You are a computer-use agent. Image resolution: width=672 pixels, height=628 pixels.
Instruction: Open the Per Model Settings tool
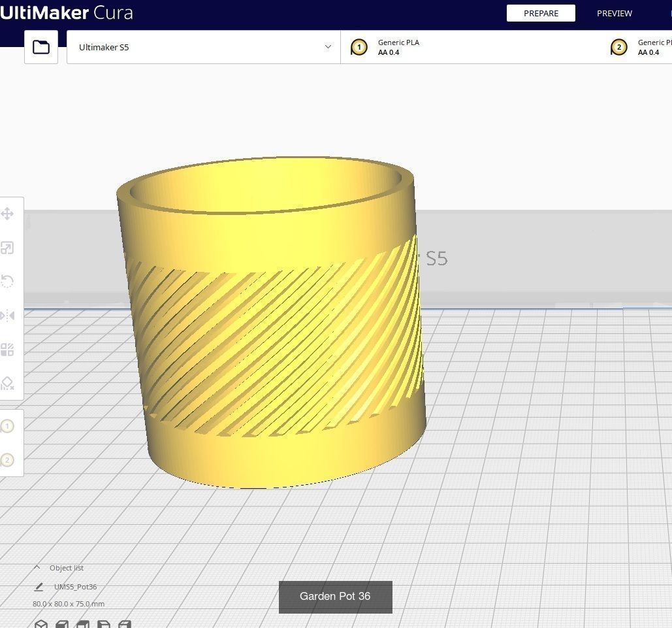click(7, 350)
